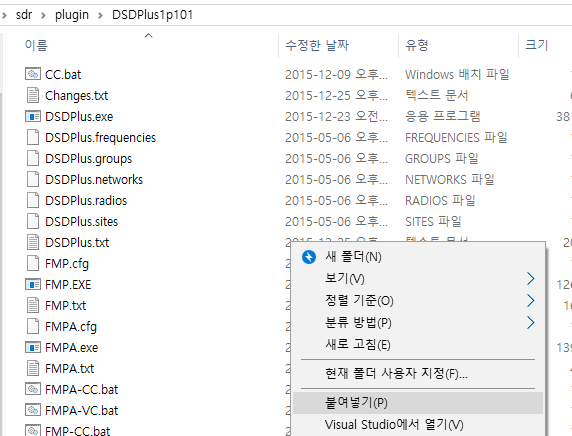
Task: Click the blue icon beside 새 폴더(N)
Action: [309, 257]
